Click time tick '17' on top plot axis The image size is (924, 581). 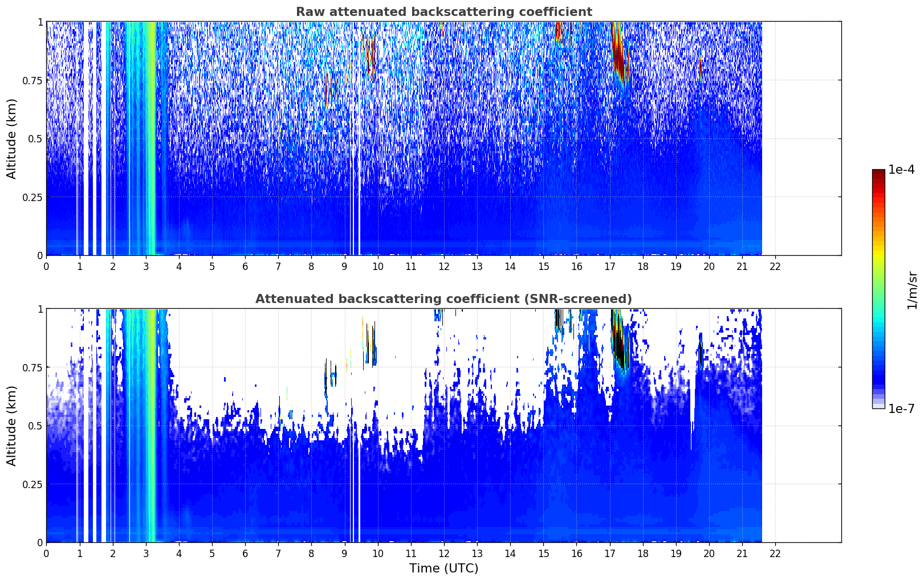(610, 266)
